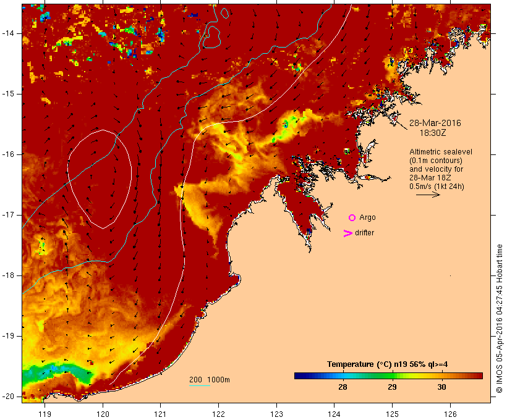The width and height of the screenshot is (507, 420).
Task: Click the IMOS copyright timestamp text
Action: pyautogui.click(x=500, y=319)
